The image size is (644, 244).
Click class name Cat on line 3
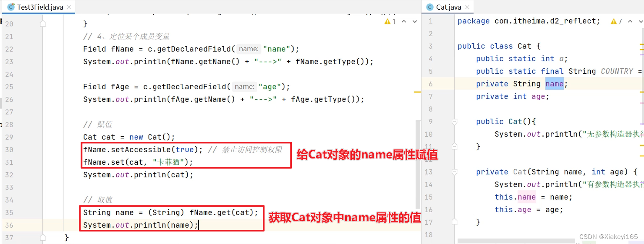click(524, 46)
